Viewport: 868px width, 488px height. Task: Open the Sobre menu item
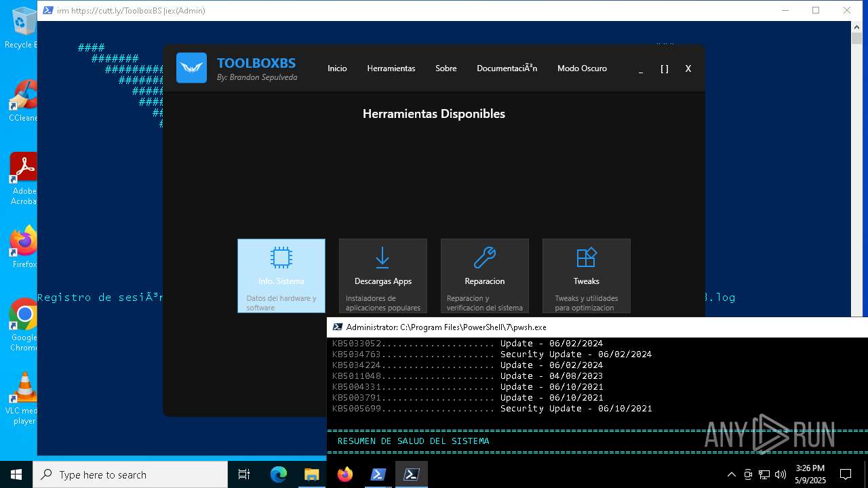click(x=446, y=68)
